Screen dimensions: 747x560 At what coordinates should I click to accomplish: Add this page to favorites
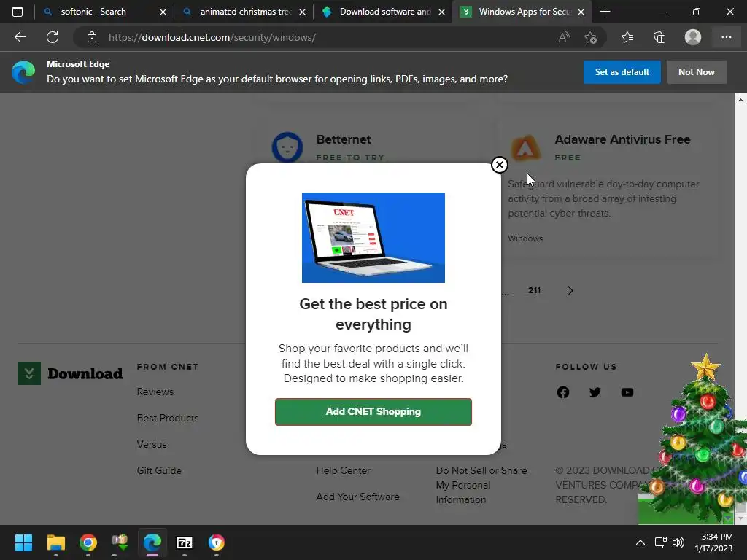pos(590,37)
